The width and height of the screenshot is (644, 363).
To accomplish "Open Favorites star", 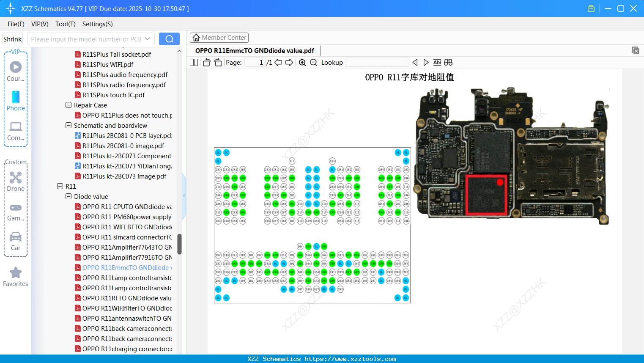I will [x=16, y=277].
